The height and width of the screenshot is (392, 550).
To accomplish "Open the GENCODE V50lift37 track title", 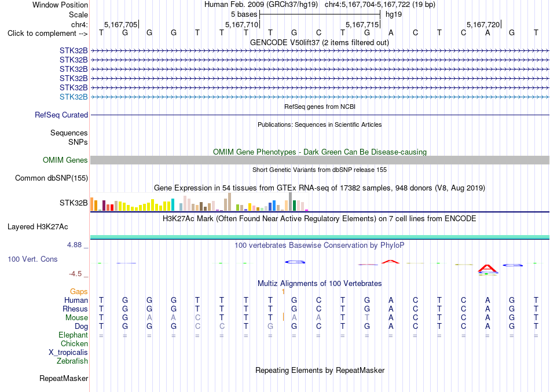I will point(320,42).
